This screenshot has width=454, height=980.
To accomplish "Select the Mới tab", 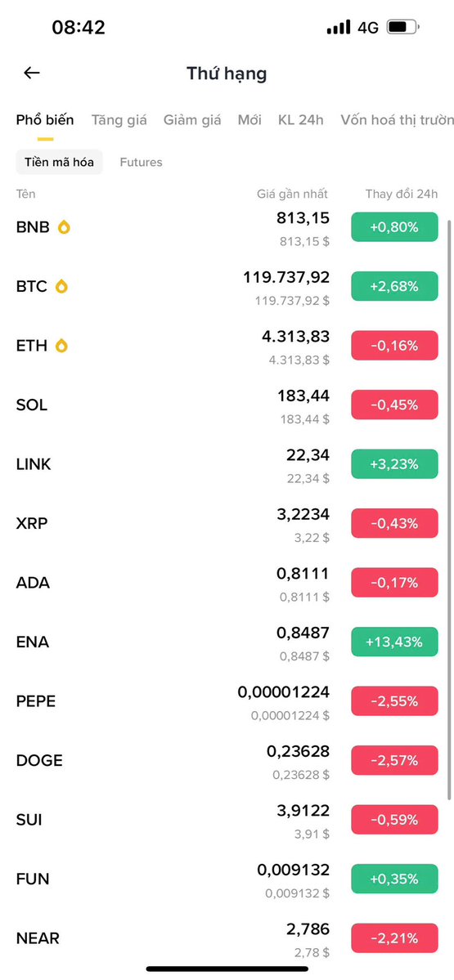I will click(249, 120).
